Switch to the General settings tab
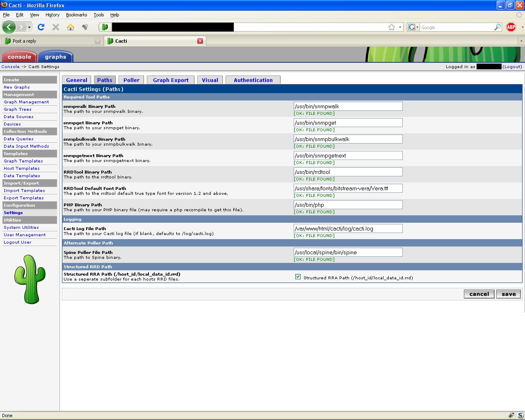Viewport: 525px width, 420px height. [77, 80]
